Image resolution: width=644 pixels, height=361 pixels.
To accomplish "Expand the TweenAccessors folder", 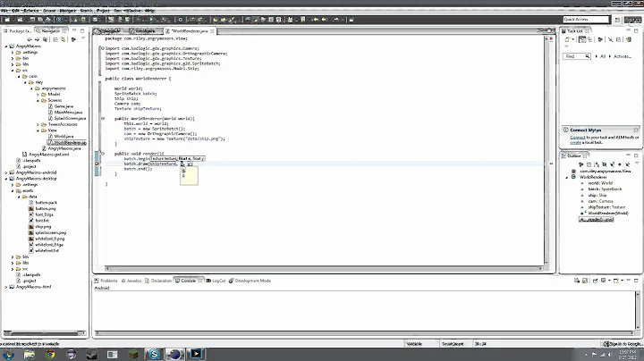I will [38, 124].
